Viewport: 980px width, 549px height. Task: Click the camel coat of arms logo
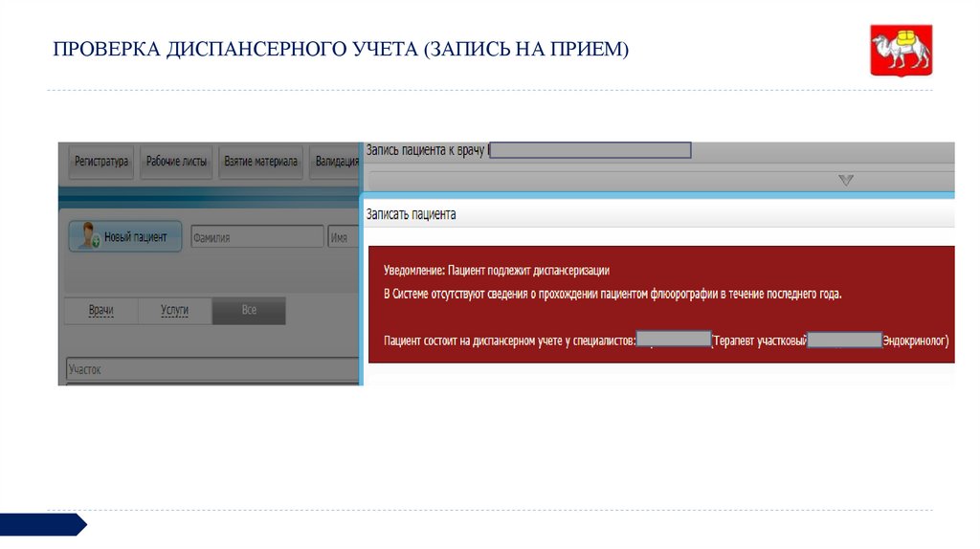pos(902,51)
